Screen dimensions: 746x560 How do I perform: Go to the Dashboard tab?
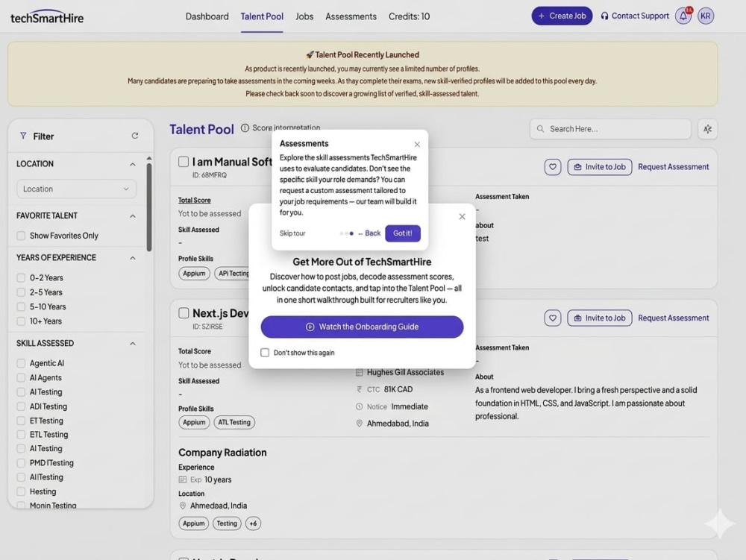(207, 16)
